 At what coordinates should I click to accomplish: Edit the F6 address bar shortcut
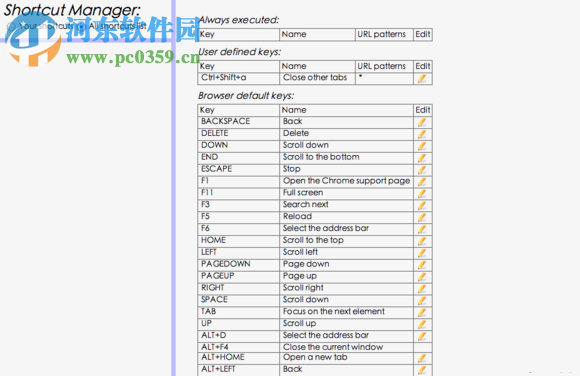(422, 229)
